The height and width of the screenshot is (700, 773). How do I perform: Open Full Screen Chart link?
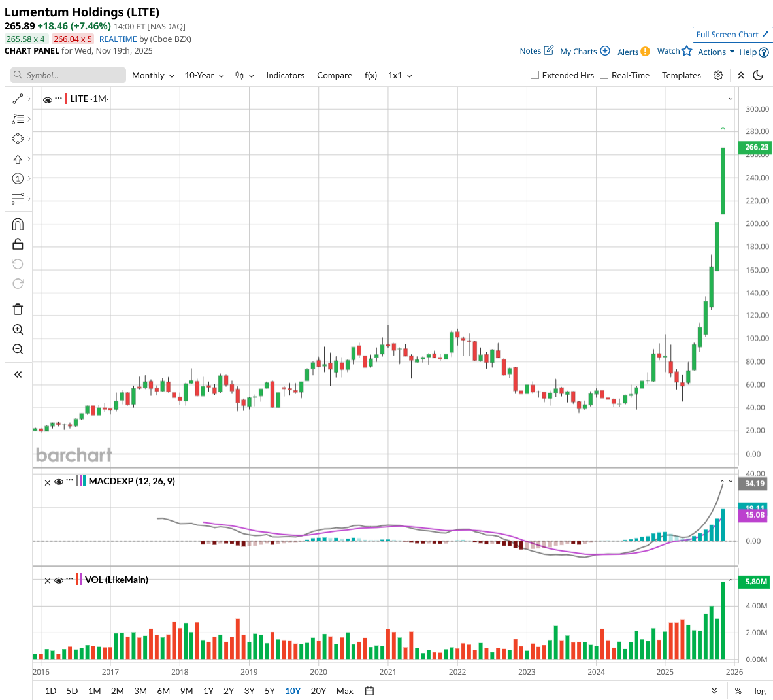pyautogui.click(x=732, y=35)
